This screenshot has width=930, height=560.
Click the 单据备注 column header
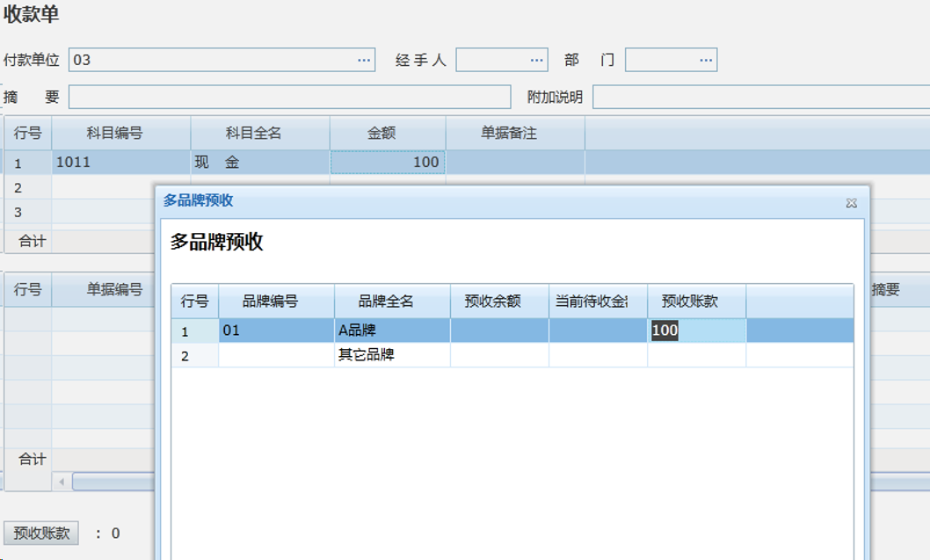(508, 134)
